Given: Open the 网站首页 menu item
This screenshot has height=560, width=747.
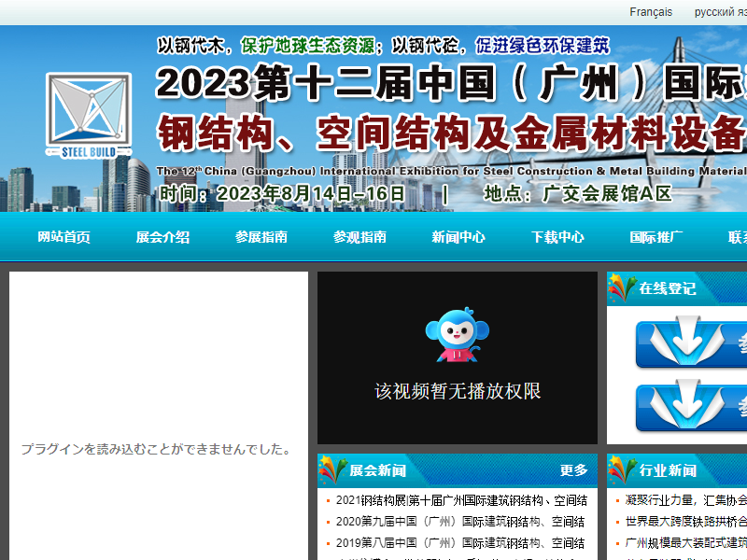Looking at the screenshot, I should point(63,237).
